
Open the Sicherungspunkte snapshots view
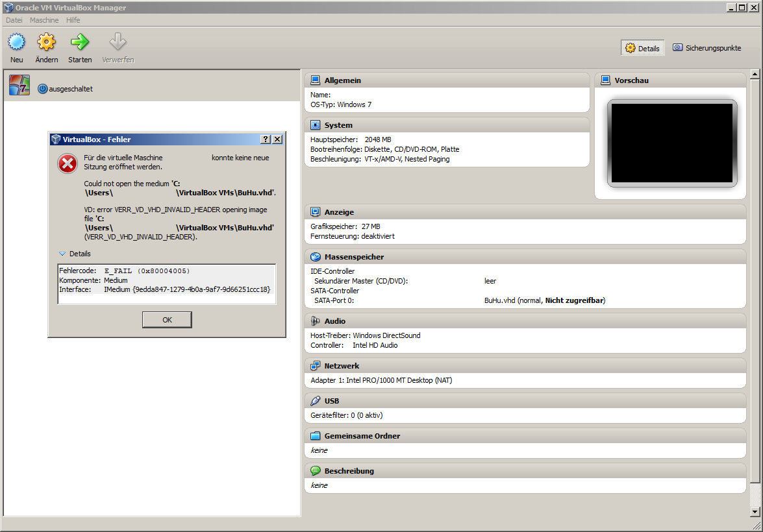707,47
